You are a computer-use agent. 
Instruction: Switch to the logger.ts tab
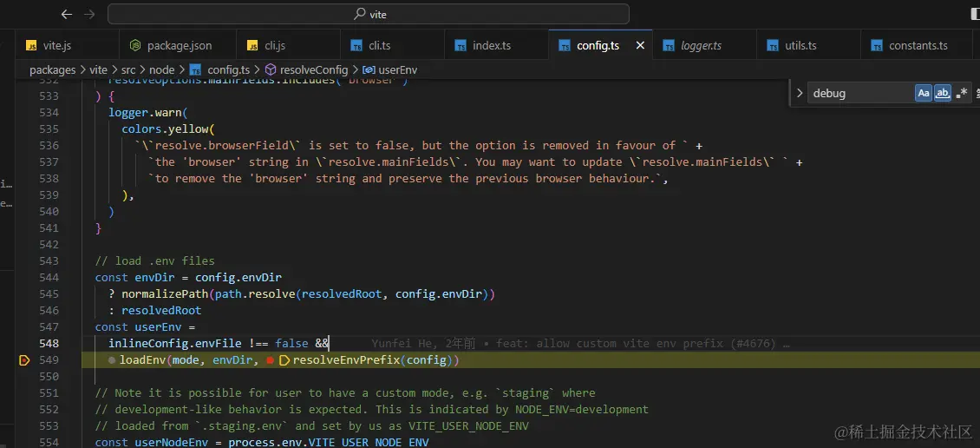coord(704,46)
